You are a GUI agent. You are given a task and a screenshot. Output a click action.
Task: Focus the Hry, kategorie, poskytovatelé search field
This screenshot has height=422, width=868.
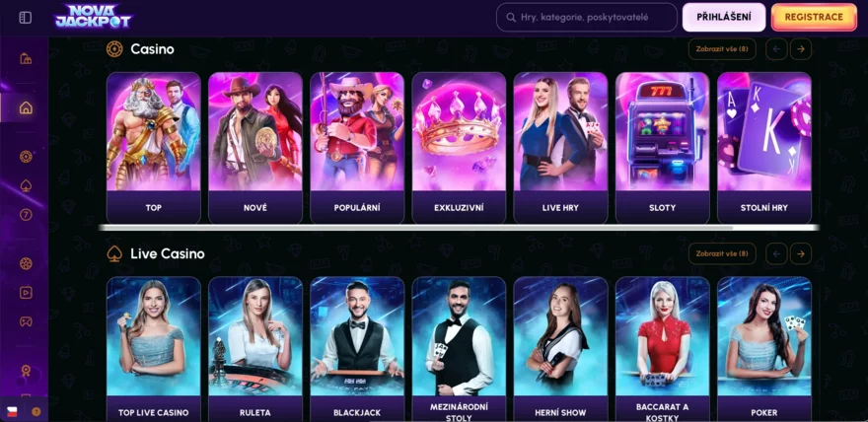pos(586,17)
